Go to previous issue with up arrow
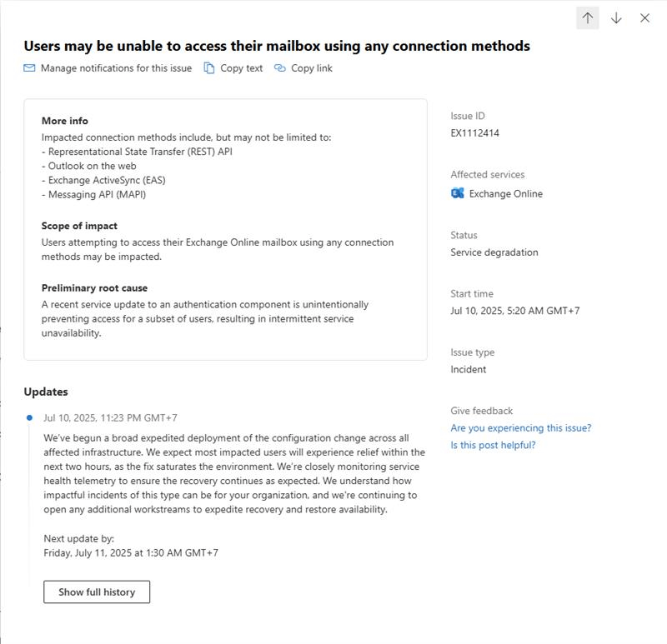Image resolution: width=667 pixels, height=644 pixels. coord(588,18)
